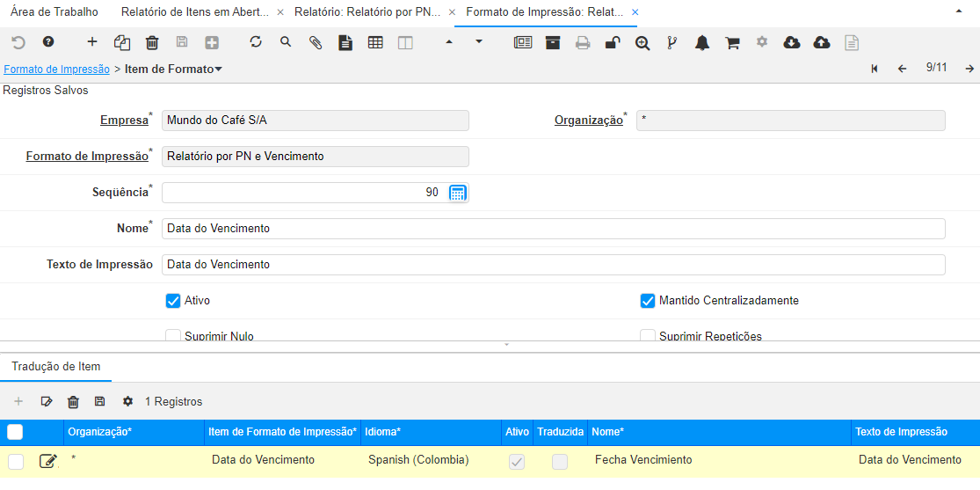Close the Relatório de Itens em Aberto tab
The image size is (980, 490).
coord(280,12)
